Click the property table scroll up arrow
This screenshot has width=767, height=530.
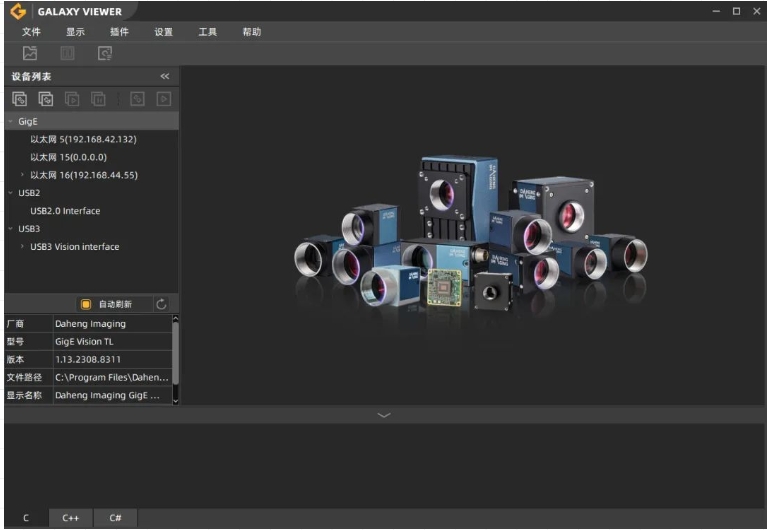pyautogui.click(x=176, y=319)
